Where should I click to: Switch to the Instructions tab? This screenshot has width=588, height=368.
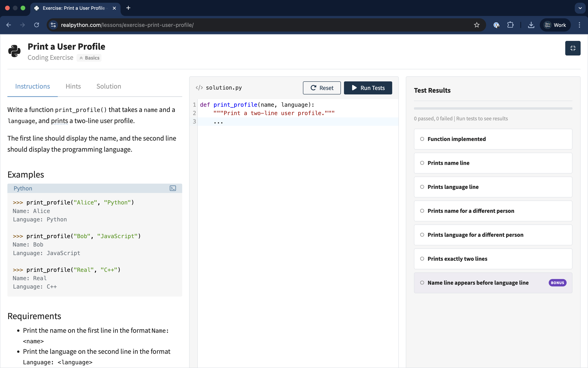pos(32,86)
